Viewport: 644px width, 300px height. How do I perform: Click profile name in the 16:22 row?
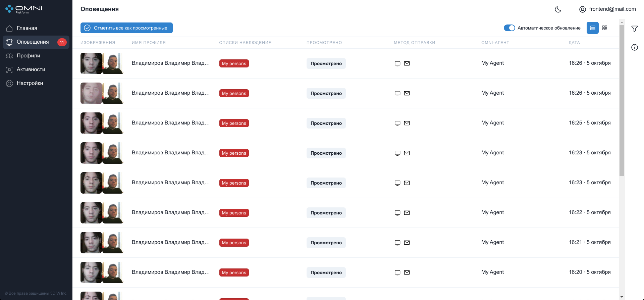(x=171, y=212)
